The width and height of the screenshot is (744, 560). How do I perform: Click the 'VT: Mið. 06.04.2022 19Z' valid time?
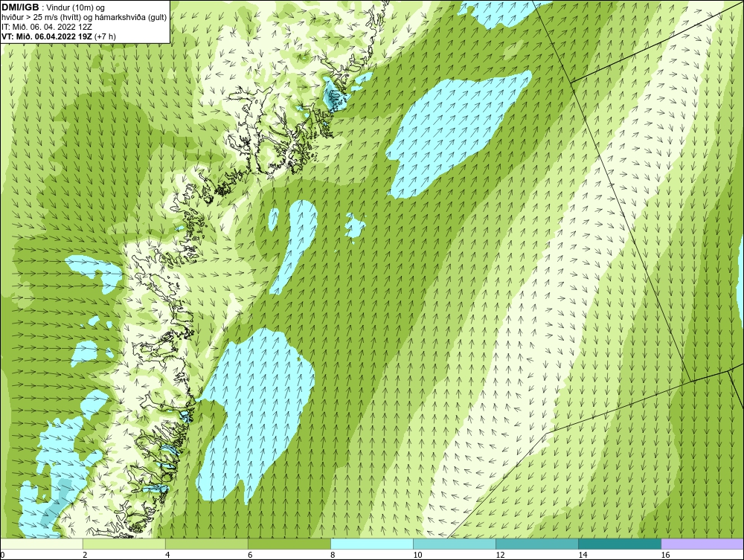47,36
